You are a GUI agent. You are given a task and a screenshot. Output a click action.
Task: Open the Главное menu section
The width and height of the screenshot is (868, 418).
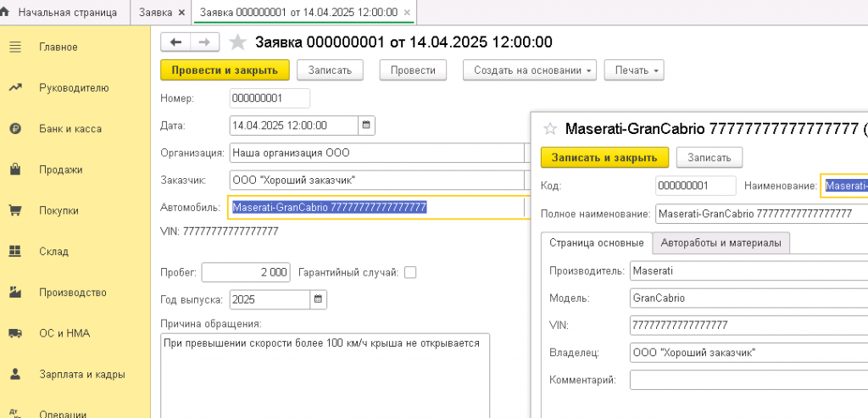[x=58, y=47]
